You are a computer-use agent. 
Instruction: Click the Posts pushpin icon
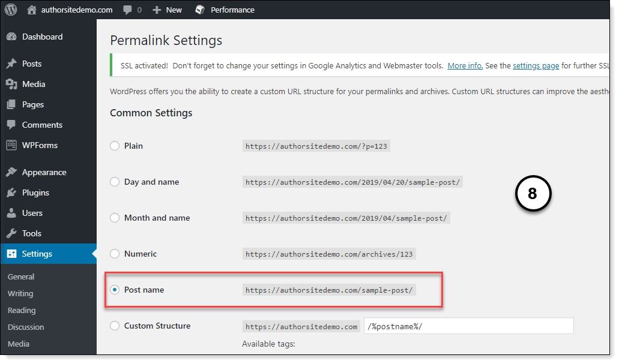pyautogui.click(x=11, y=64)
